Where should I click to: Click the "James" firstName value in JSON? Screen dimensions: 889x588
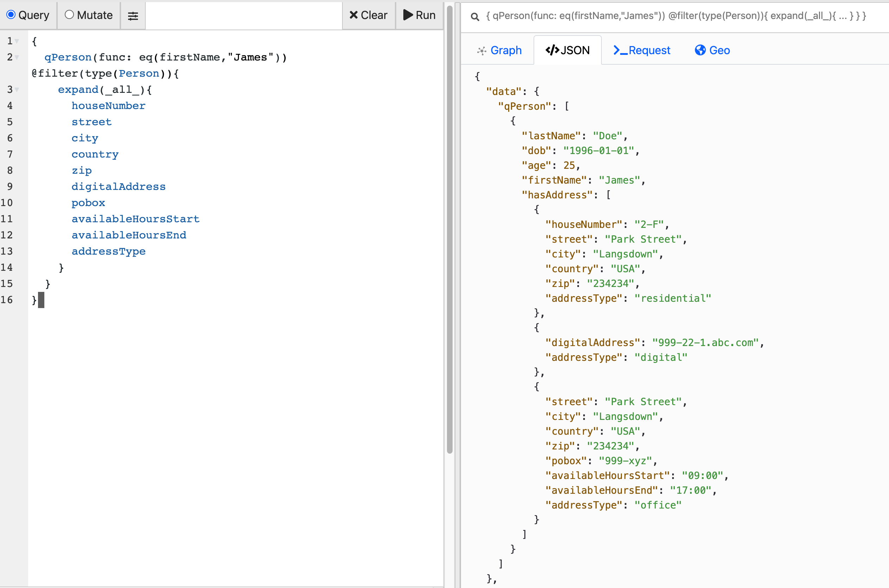pyautogui.click(x=619, y=180)
